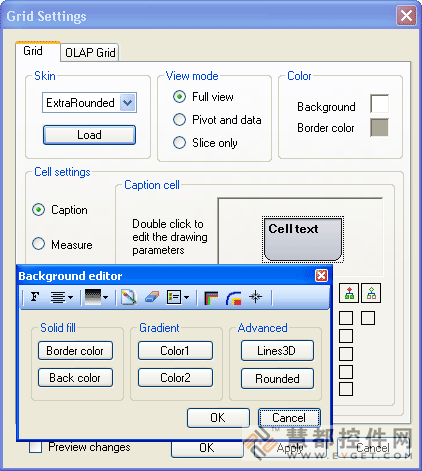Expand the gradient style dropdown arrow
Viewport: 422px width, 471px height.
point(105,297)
